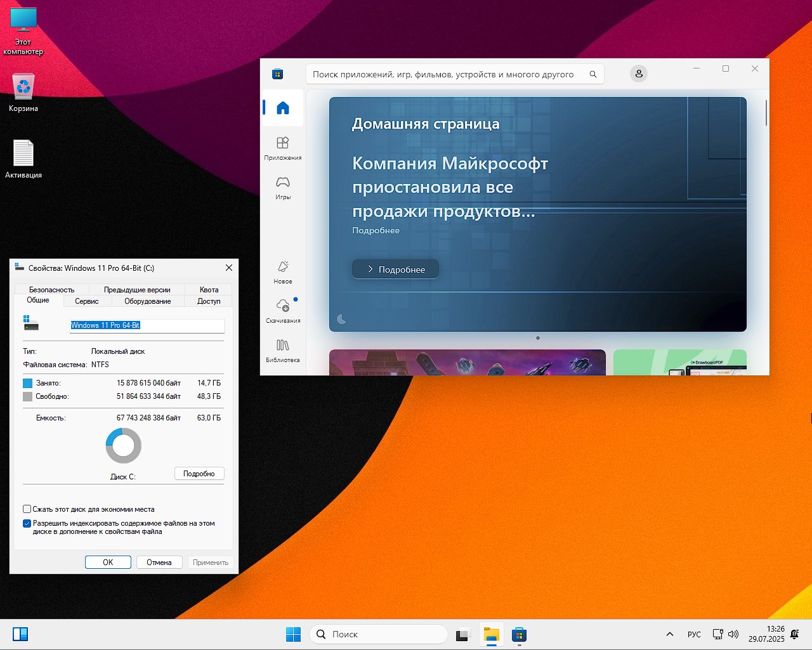
Task: Click Microsoft Store taskbar icon
Action: click(x=519, y=634)
